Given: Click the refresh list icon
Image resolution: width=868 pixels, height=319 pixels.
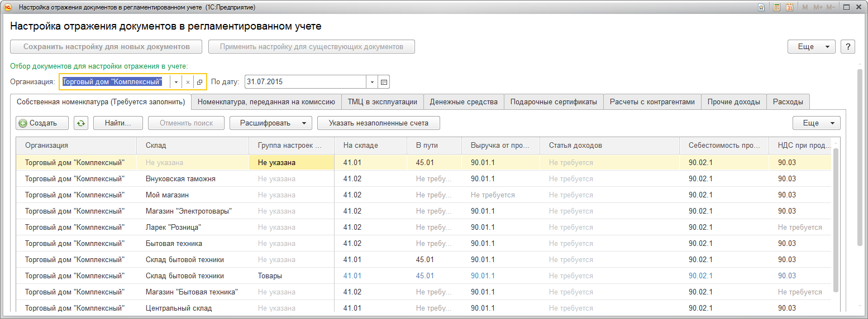Looking at the screenshot, I should tap(81, 123).
